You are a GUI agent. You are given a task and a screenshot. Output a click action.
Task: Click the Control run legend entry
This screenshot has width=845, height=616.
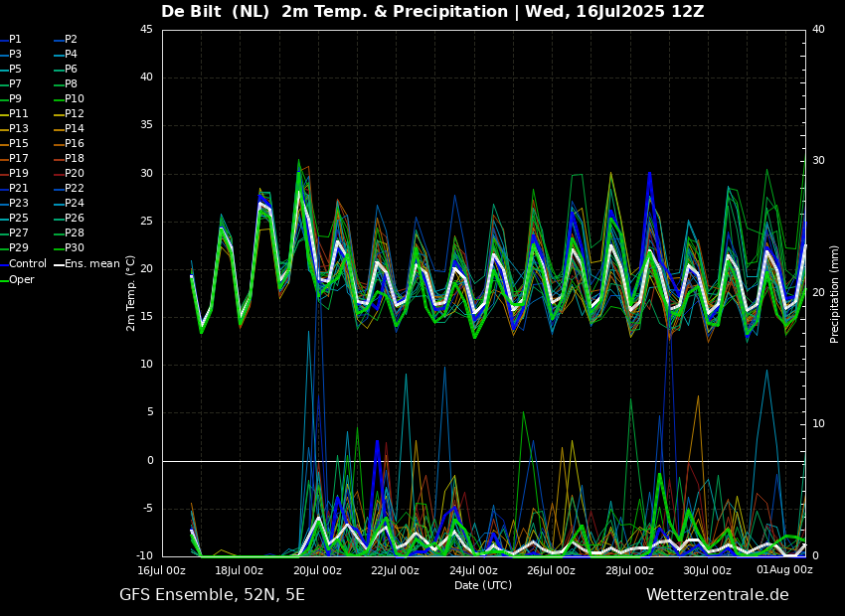click(23, 264)
